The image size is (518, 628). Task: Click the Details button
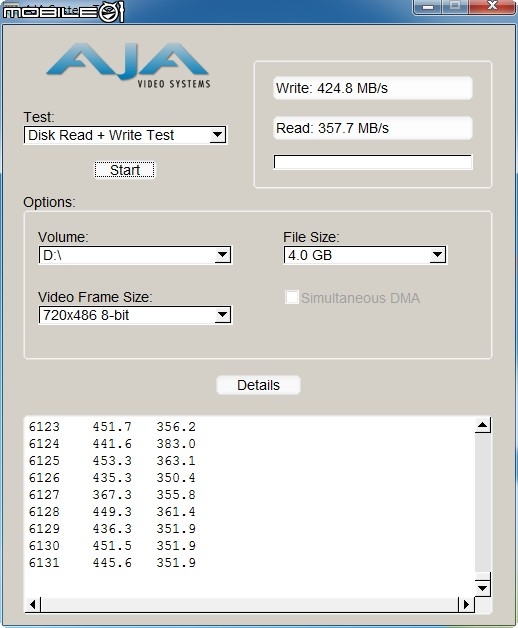pyautogui.click(x=258, y=385)
